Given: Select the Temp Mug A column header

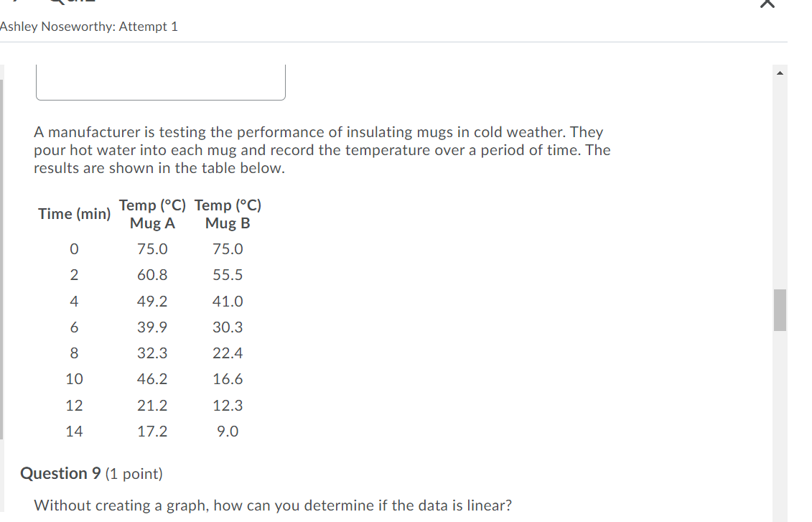Looking at the screenshot, I should [152, 213].
